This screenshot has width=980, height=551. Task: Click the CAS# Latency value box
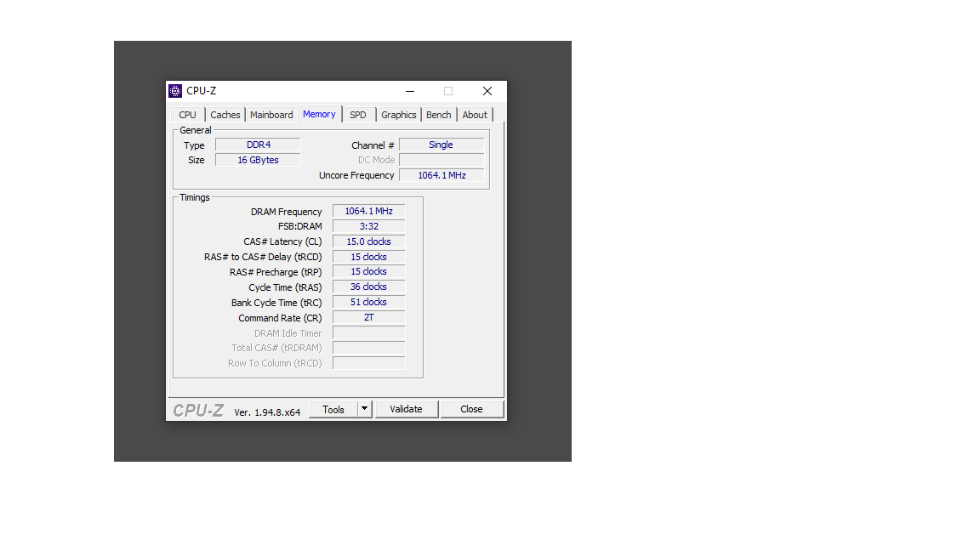click(368, 241)
